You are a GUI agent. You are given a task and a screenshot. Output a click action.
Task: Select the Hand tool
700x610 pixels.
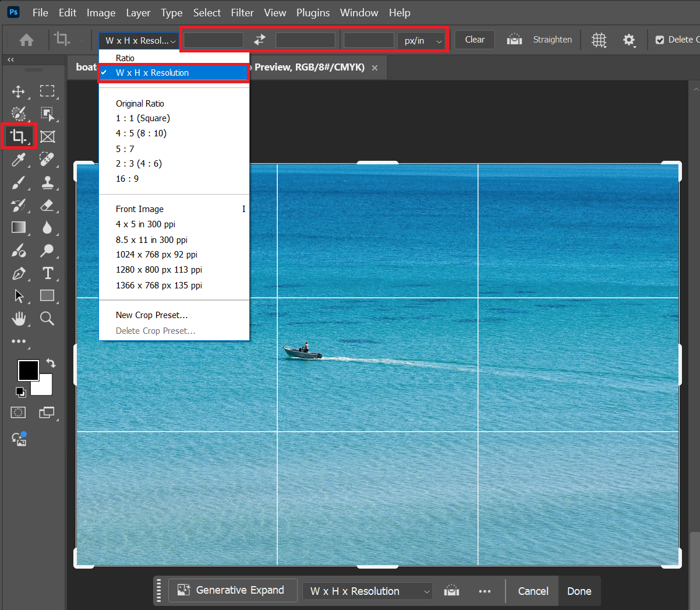click(x=18, y=318)
